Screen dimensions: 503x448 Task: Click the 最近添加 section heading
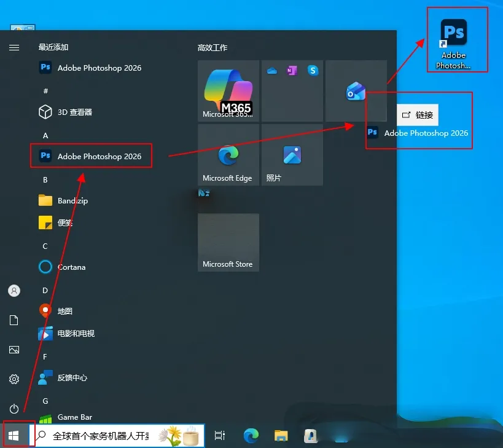(x=53, y=47)
